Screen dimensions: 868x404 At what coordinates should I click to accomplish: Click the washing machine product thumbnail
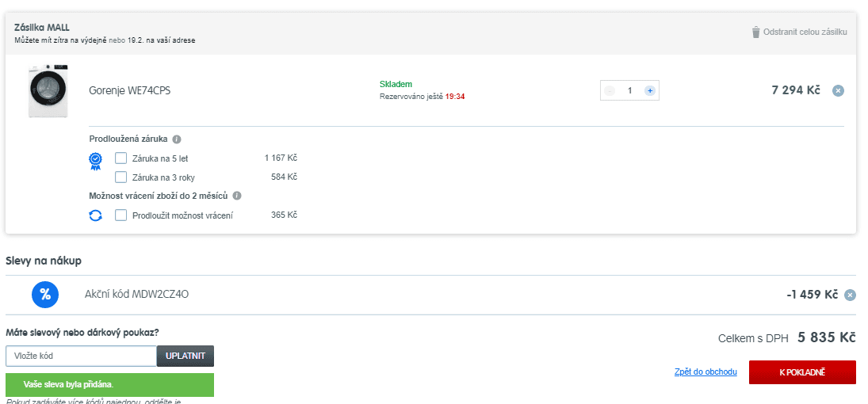[48, 91]
